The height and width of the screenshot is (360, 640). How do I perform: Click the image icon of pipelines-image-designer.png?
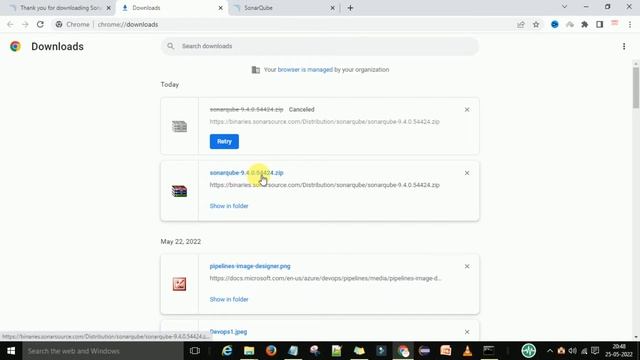coord(179,284)
